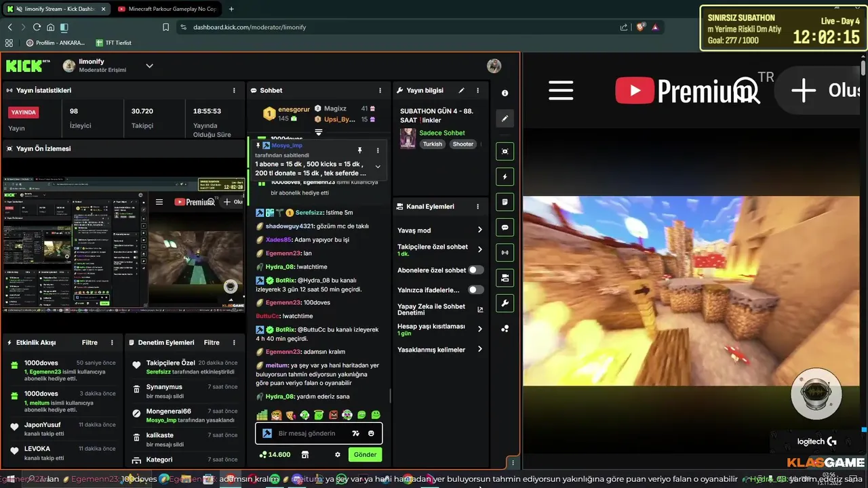Click the stream preview thumbnail
Image resolution: width=868 pixels, height=488 pixels.
[123, 245]
